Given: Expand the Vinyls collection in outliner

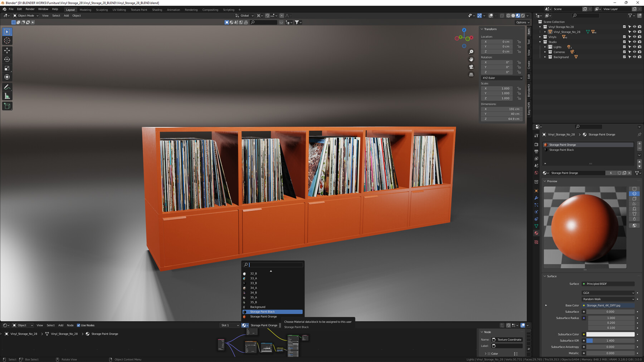Looking at the screenshot, I should coord(540,37).
